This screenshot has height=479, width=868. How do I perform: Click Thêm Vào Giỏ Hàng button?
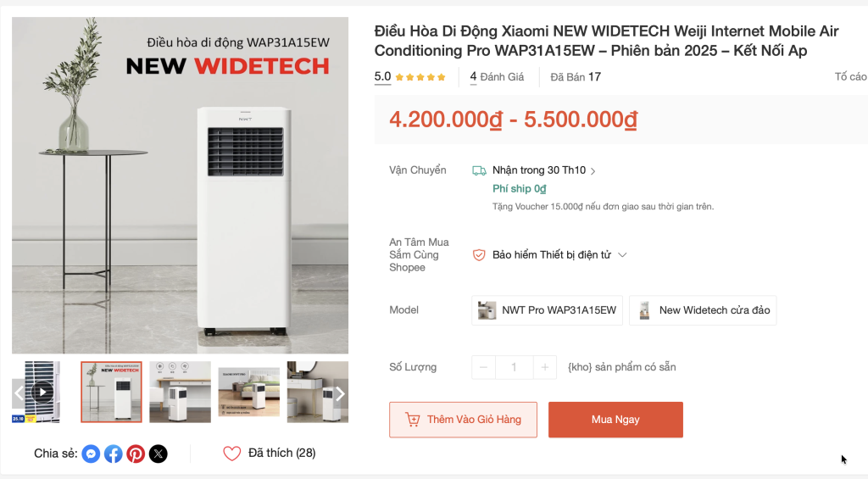point(464,420)
